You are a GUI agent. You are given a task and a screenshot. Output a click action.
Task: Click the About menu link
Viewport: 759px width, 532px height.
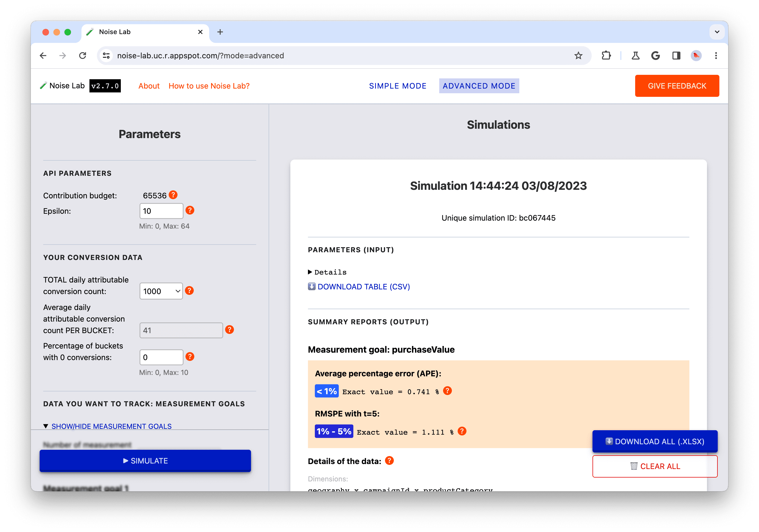[149, 85]
